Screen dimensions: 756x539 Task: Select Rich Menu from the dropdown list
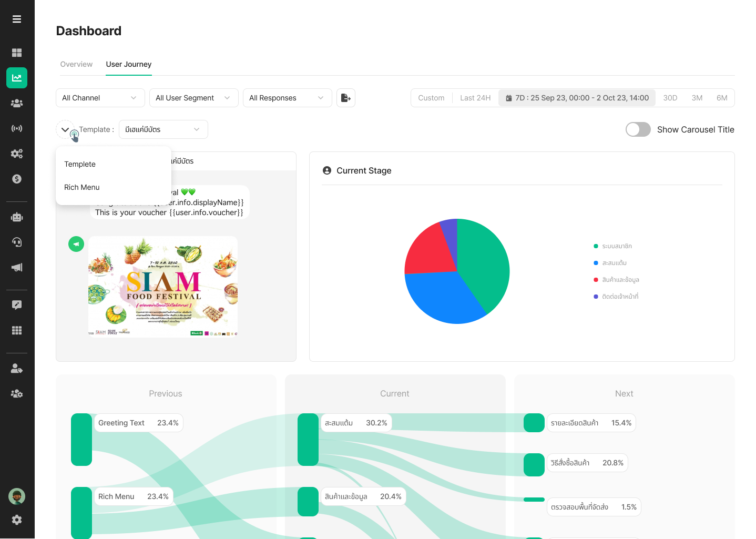(82, 187)
